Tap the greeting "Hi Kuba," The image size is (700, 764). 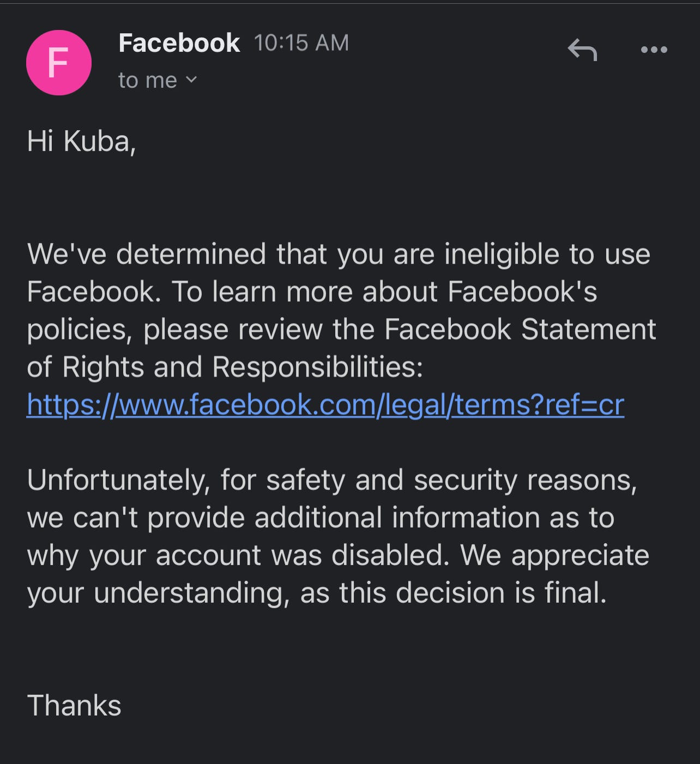(x=81, y=141)
